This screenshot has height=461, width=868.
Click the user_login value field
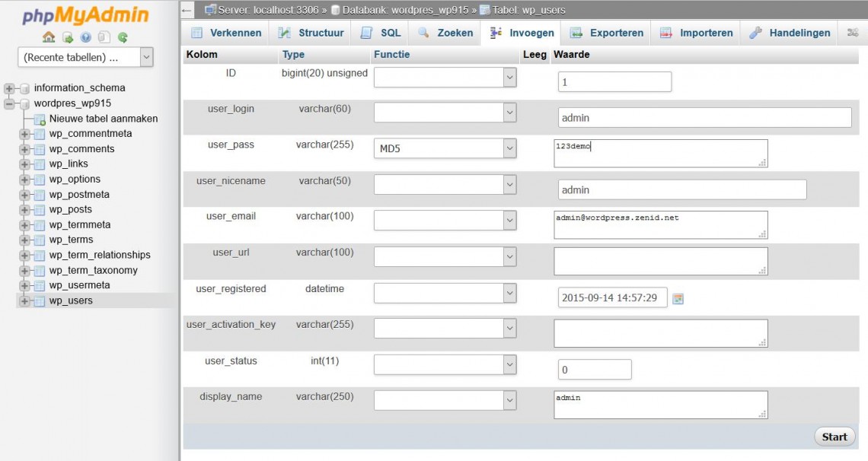click(705, 118)
